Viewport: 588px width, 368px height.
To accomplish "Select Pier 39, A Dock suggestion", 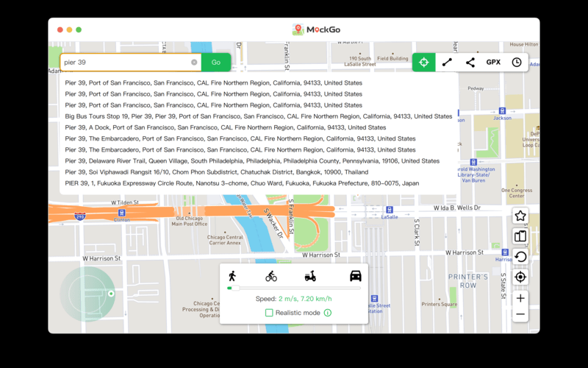I will [226, 127].
